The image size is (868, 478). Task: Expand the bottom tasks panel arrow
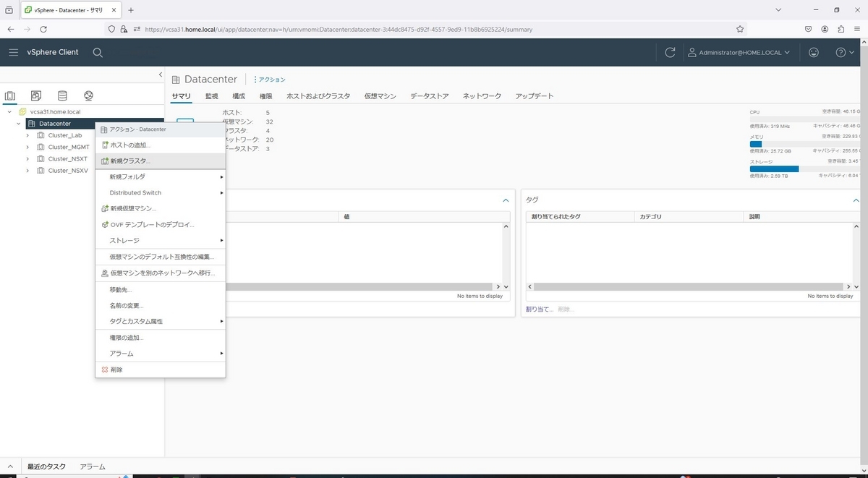click(10, 467)
